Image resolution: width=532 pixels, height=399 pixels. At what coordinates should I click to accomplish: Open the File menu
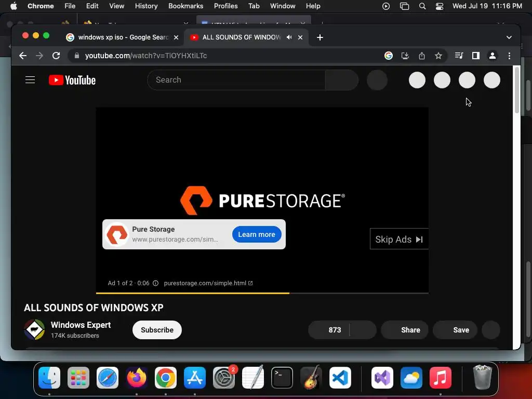[x=70, y=6]
